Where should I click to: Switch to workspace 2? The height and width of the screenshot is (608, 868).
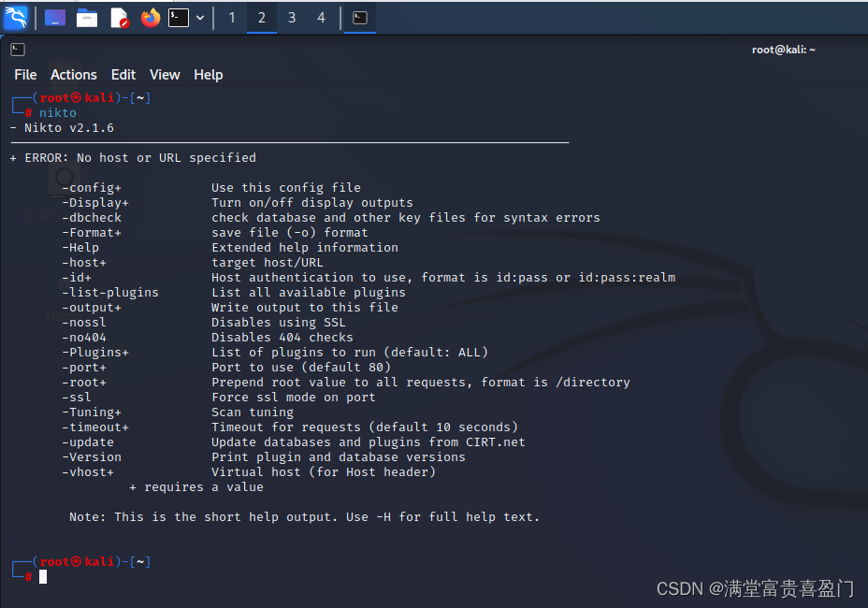262,18
